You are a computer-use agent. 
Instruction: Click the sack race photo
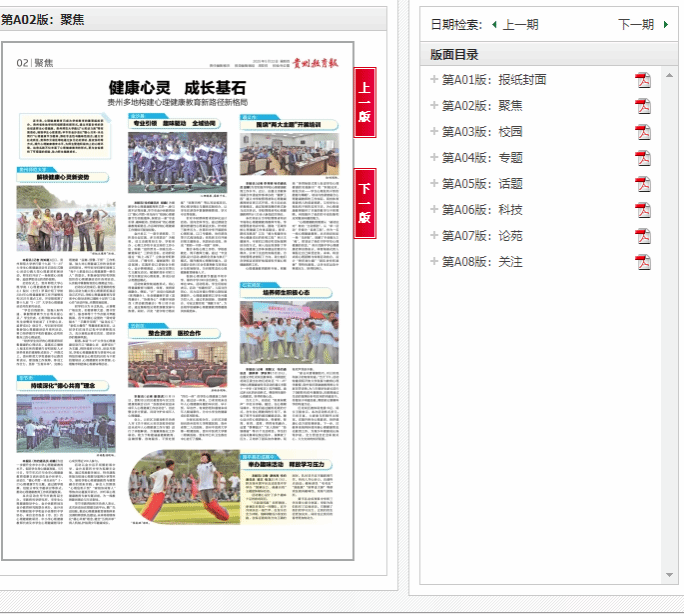click(x=184, y=487)
